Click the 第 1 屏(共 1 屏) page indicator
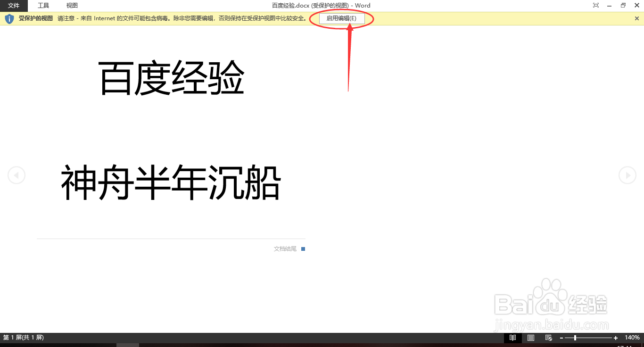Image resolution: width=644 pixels, height=347 pixels. [x=24, y=338]
